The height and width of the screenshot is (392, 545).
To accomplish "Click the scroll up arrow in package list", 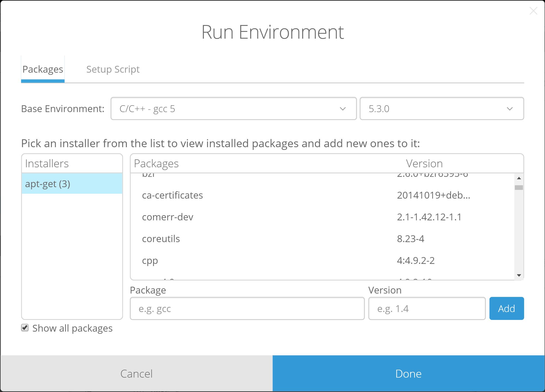I will (x=519, y=178).
